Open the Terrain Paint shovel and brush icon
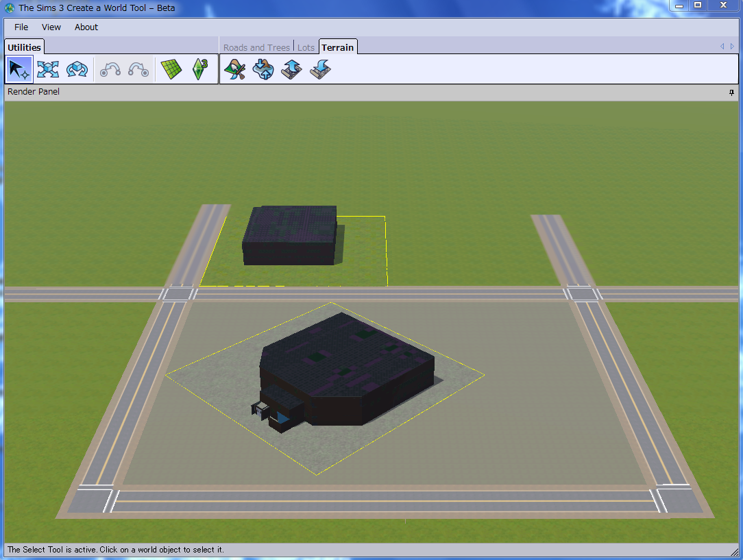 point(234,69)
